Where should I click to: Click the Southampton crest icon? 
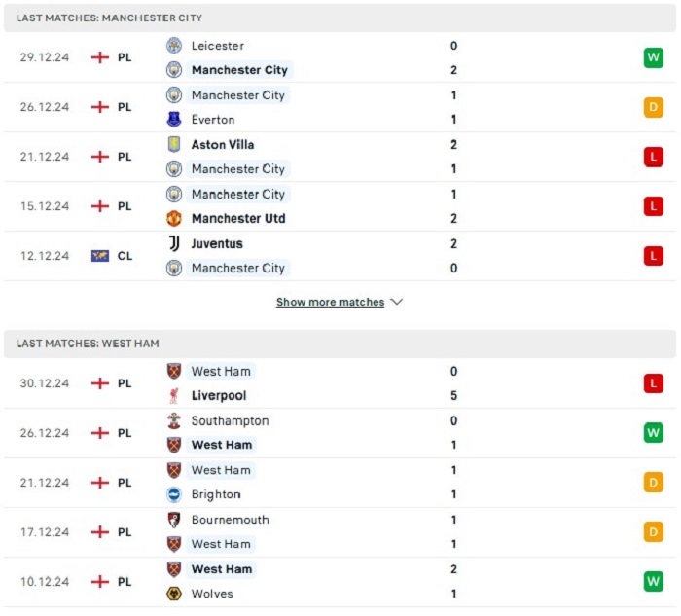[174, 421]
